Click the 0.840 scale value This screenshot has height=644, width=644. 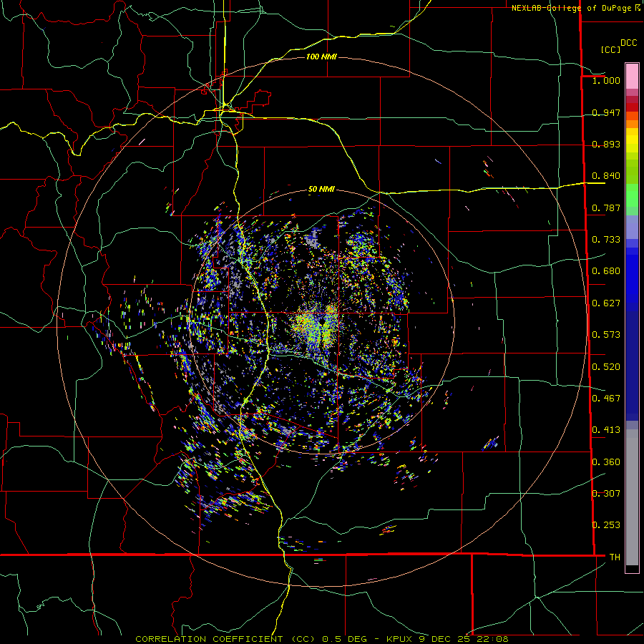(x=606, y=176)
